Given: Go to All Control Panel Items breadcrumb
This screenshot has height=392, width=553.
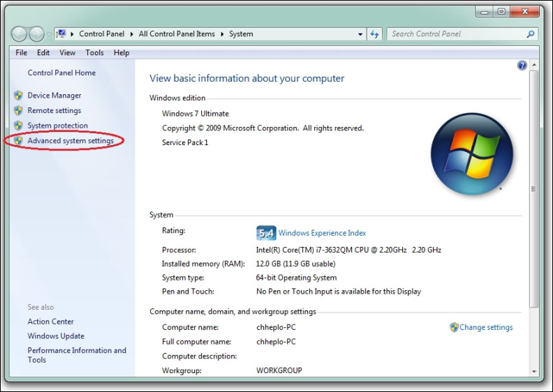Looking at the screenshot, I should [x=177, y=33].
